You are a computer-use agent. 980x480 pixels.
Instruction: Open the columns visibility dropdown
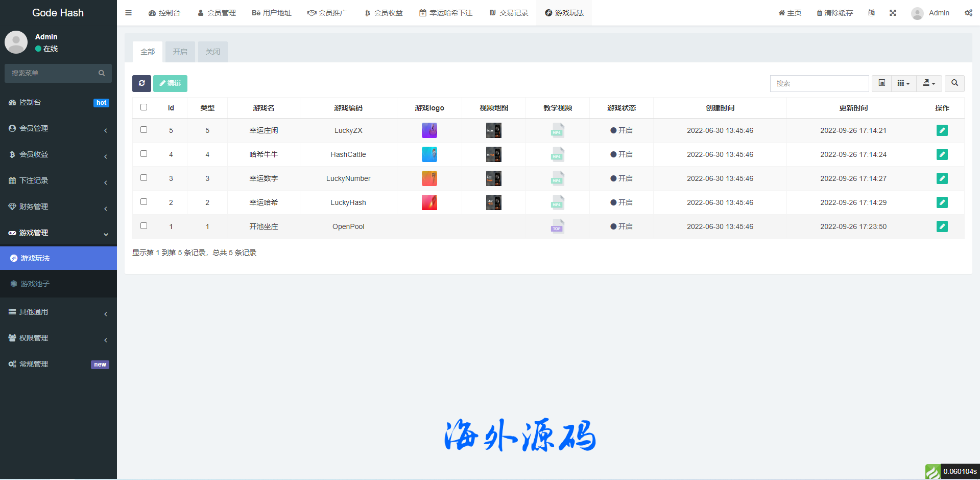point(903,83)
